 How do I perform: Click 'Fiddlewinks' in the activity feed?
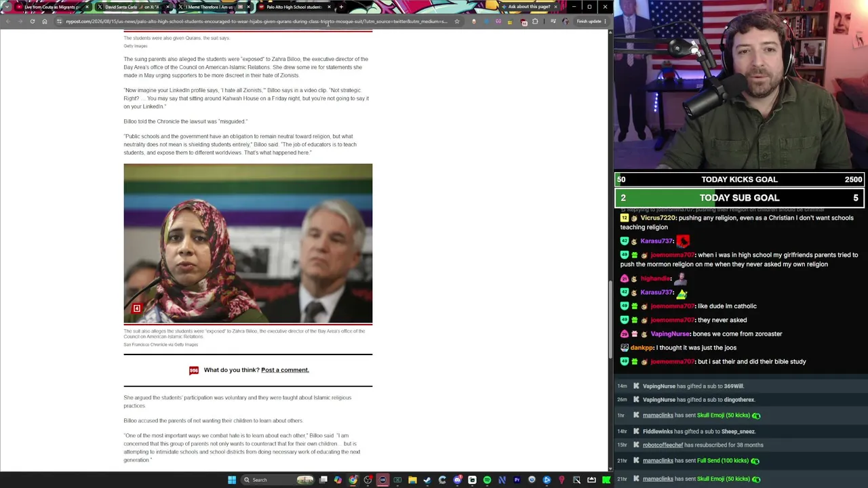[x=658, y=432]
